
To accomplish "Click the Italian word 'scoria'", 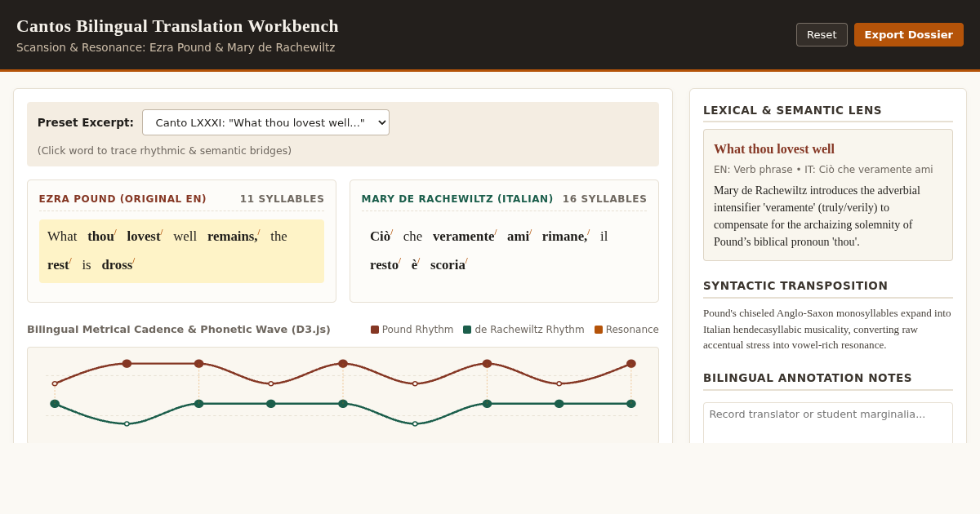I will [448, 265].
